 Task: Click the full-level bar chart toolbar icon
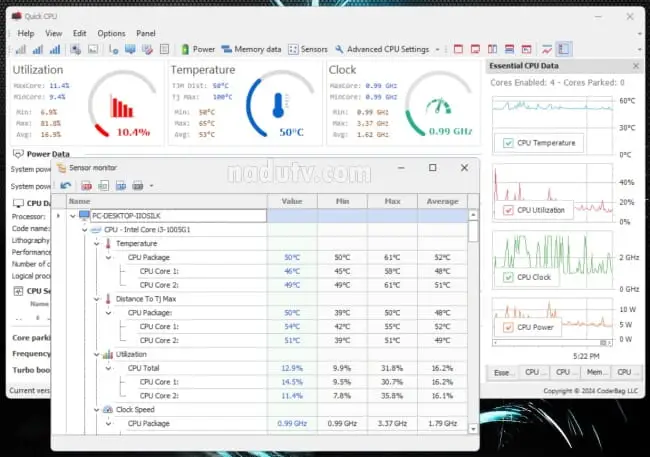(55, 49)
